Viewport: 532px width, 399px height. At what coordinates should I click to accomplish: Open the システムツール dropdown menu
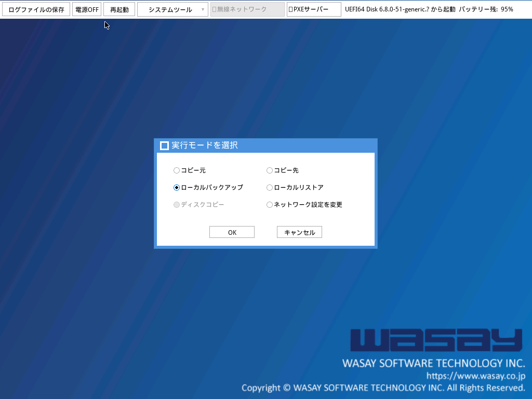pos(170,9)
